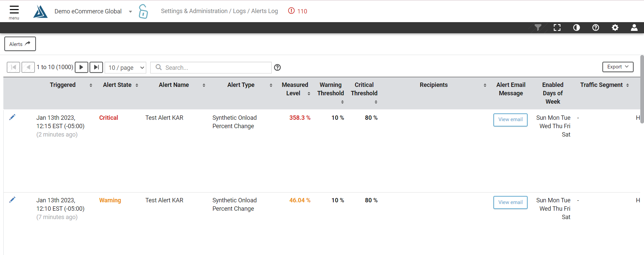Sort by Alert Type column

[271, 85]
